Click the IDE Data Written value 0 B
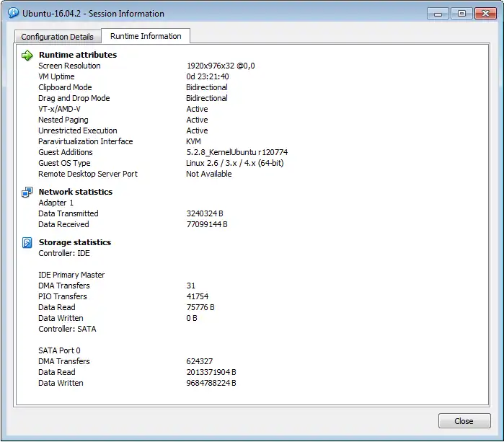Viewport: 504px width, 442px height. pos(192,318)
